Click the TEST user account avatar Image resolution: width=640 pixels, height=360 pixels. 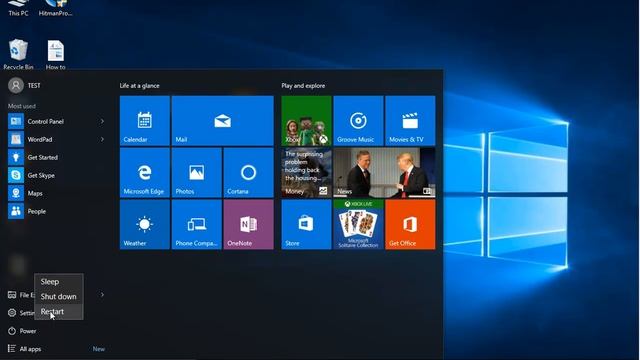coord(16,86)
